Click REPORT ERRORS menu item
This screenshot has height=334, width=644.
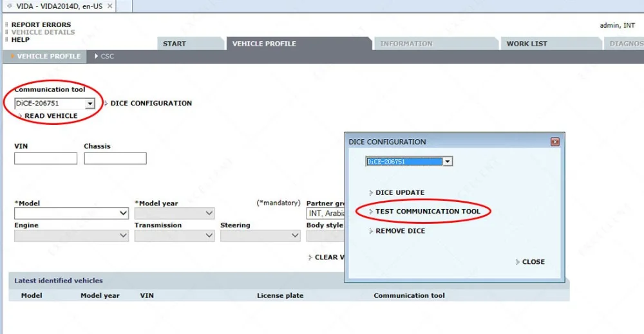click(x=41, y=24)
